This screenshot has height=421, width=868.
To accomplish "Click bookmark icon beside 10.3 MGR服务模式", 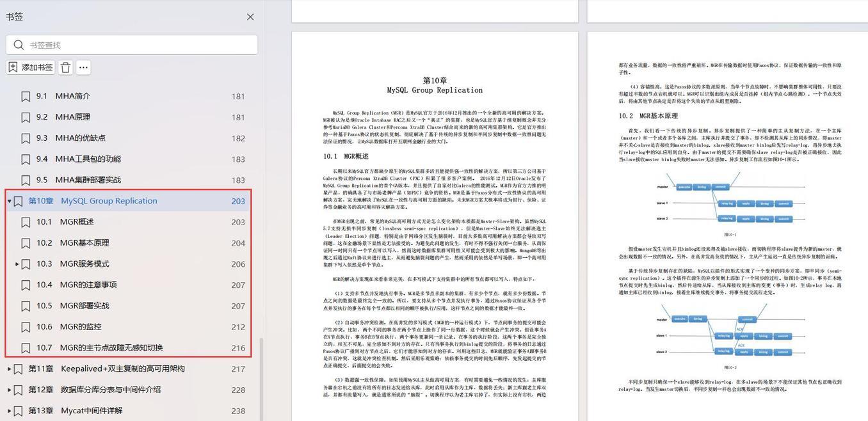I will [26, 264].
